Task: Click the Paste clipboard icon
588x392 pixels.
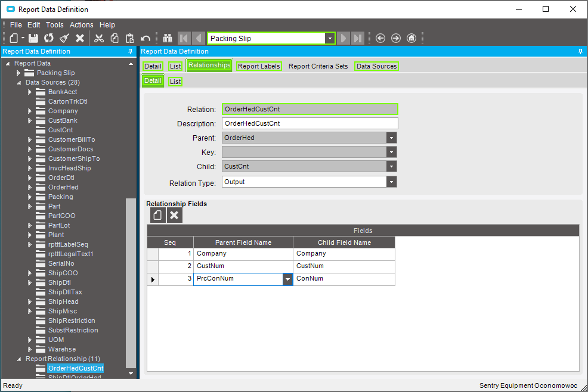Action: coord(130,38)
